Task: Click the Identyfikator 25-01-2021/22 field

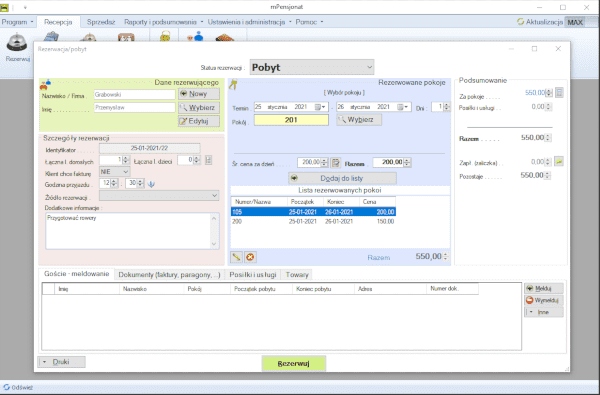Action: coord(150,148)
